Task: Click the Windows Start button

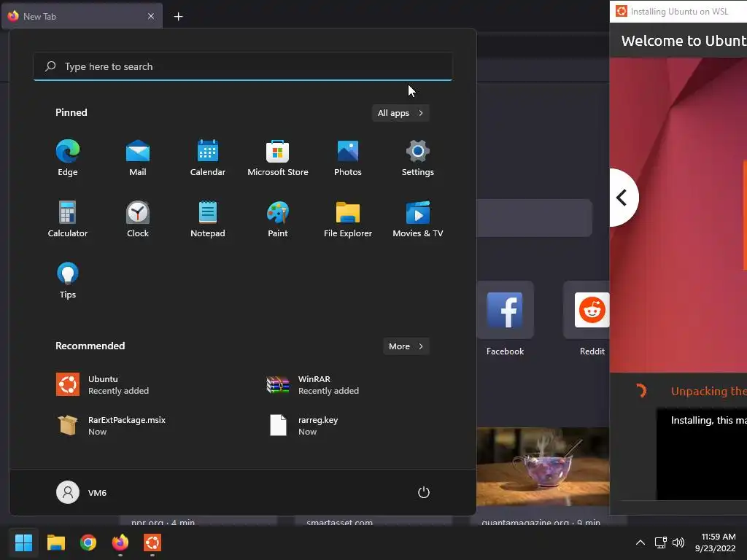Action: tap(23, 542)
